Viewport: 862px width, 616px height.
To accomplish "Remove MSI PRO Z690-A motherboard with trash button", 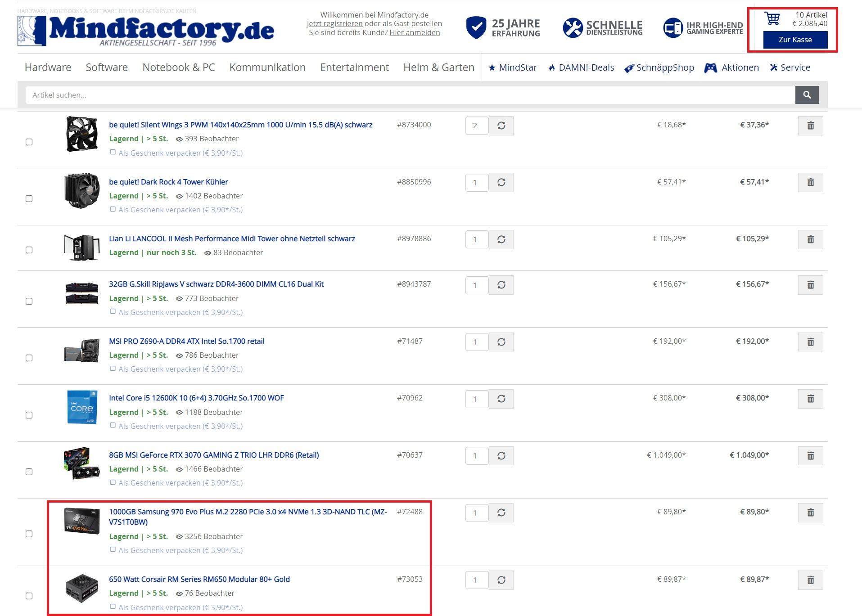I will 810,342.
